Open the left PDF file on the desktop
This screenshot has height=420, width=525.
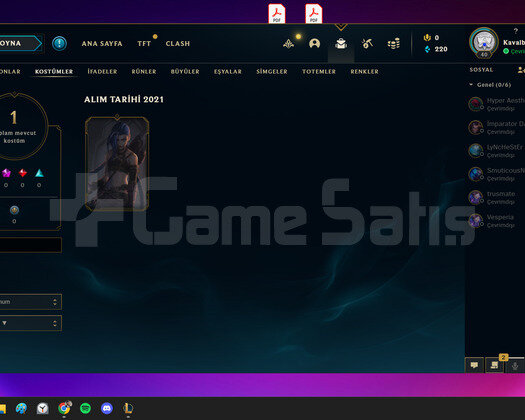tap(277, 13)
